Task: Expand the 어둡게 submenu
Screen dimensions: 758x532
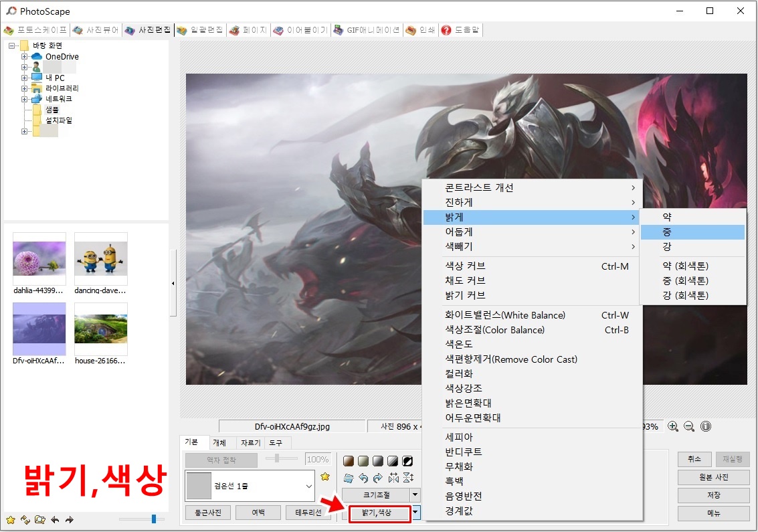Action: pyautogui.click(x=533, y=232)
